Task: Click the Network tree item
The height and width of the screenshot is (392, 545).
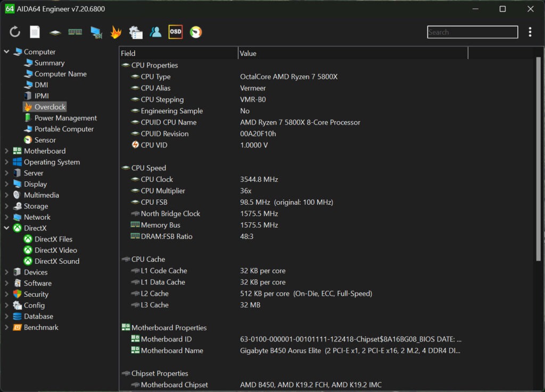Action: point(31,217)
